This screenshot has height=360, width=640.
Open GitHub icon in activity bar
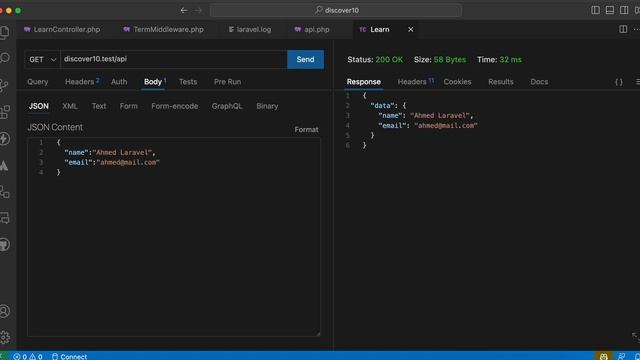coord(4,244)
